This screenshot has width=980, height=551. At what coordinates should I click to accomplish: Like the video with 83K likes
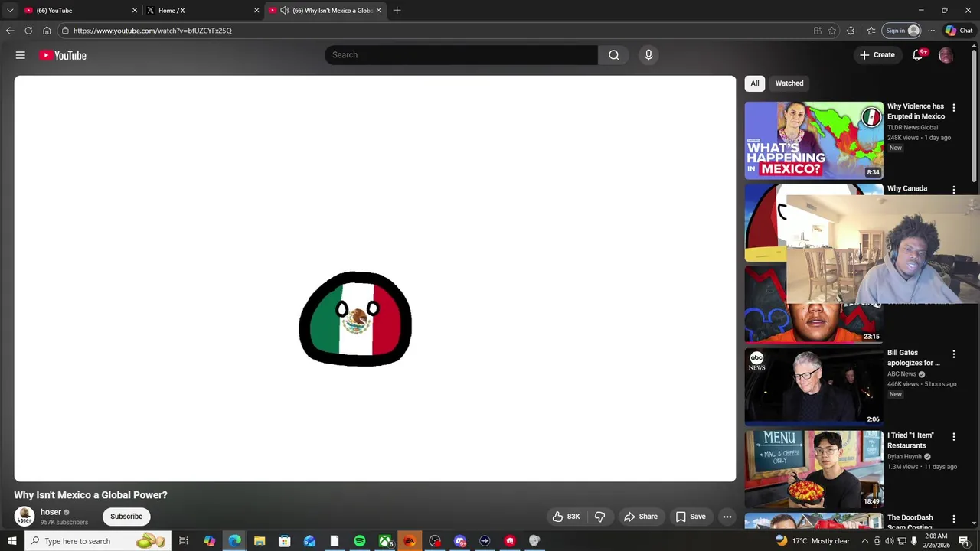point(567,517)
